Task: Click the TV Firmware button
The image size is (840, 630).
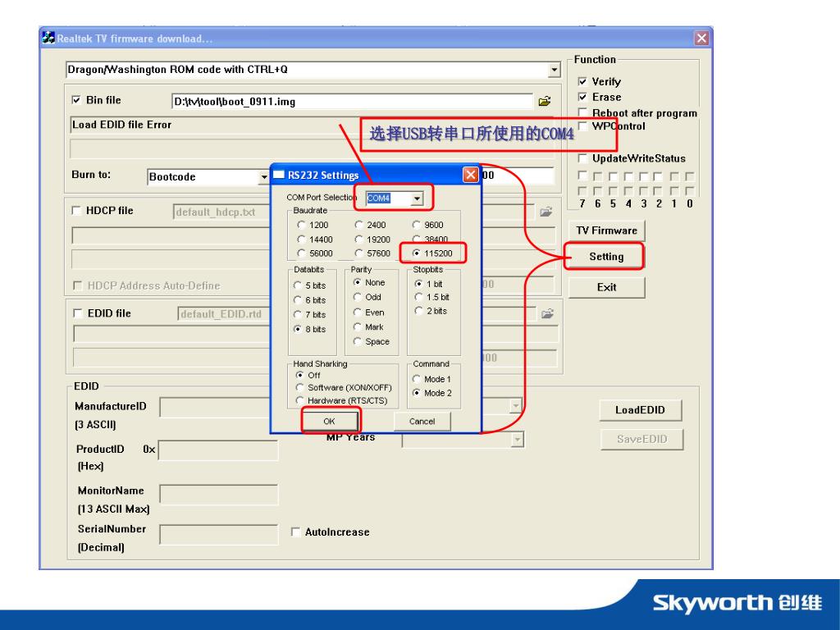Action: point(606,231)
